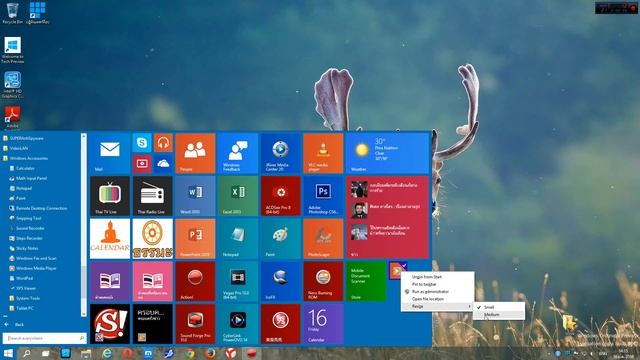
Task: Launch Adobe Photoshop tile
Action: (323, 196)
